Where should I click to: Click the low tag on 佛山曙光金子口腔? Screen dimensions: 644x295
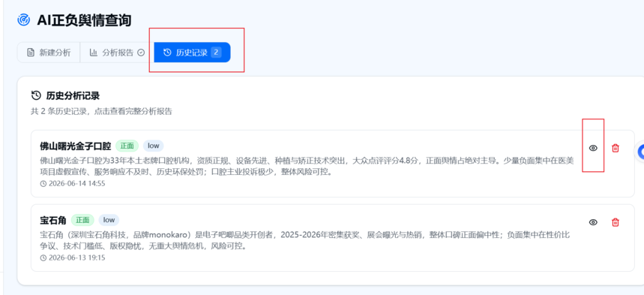pos(153,146)
